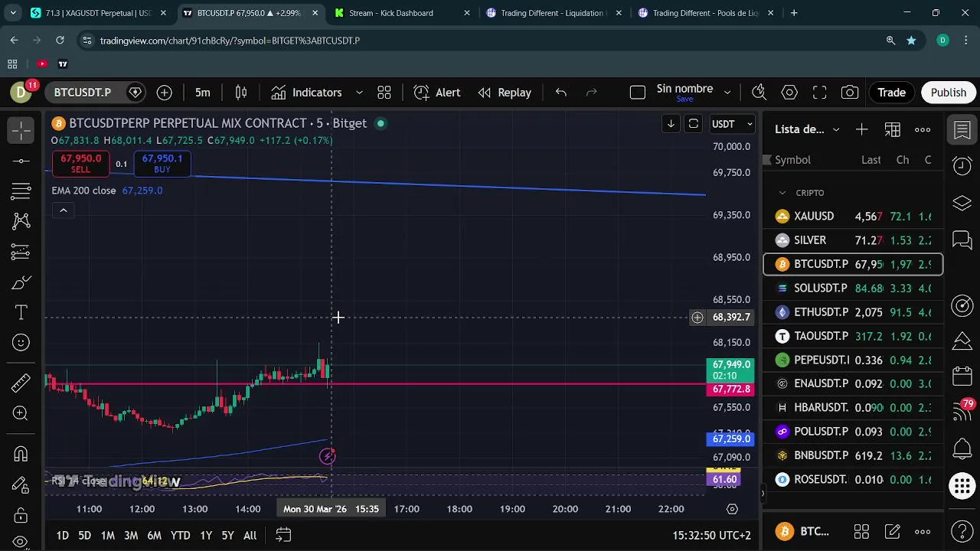Open the trend line drawing tool

(x=21, y=161)
